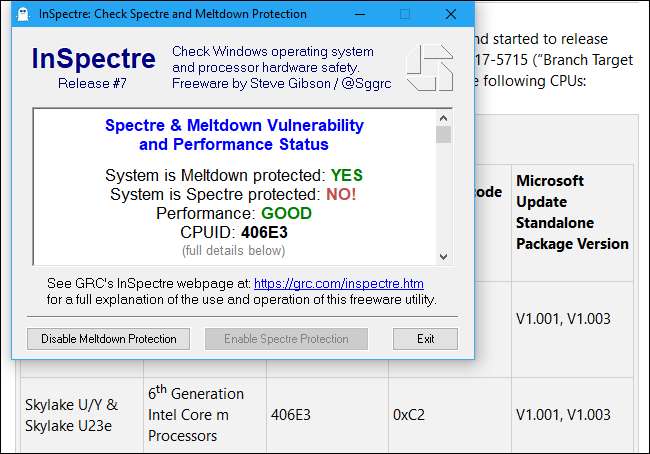Click the Microsoft Update Standalone Package Version header
The width and height of the screenshot is (650, 454).
coord(572,212)
